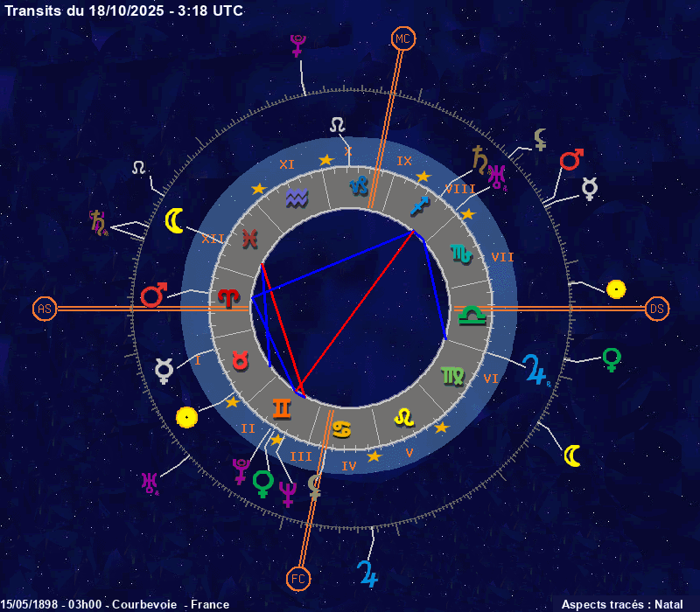Select the blue Sagittarius arrow glyph
The image size is (700, 612).
(421, 206)
